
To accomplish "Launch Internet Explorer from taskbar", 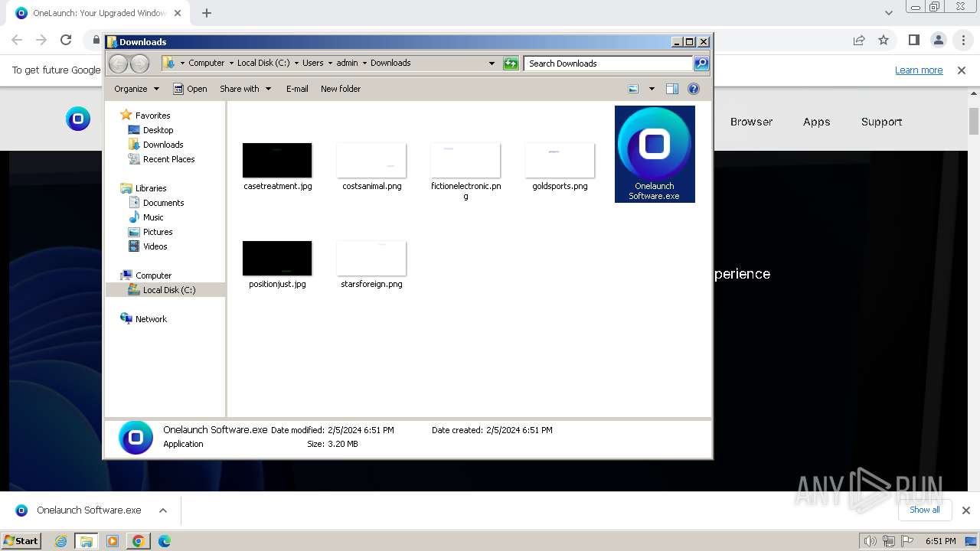I will click(60, 541).
